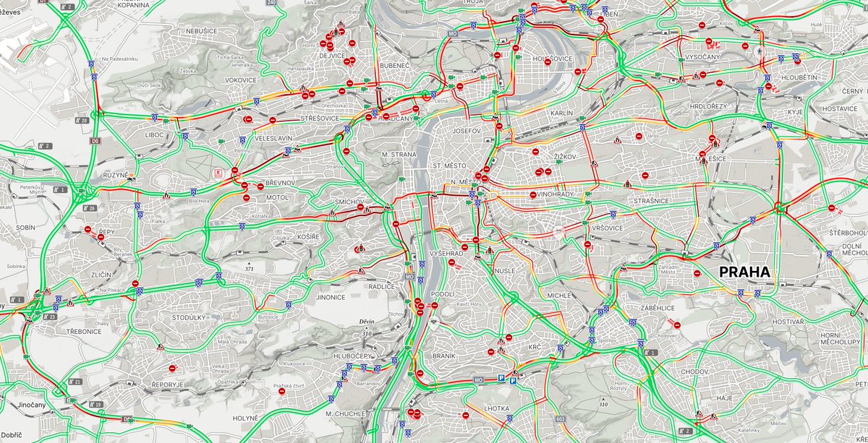
Task: Open the road closure icon above Řeporyje
Action: 171,368
